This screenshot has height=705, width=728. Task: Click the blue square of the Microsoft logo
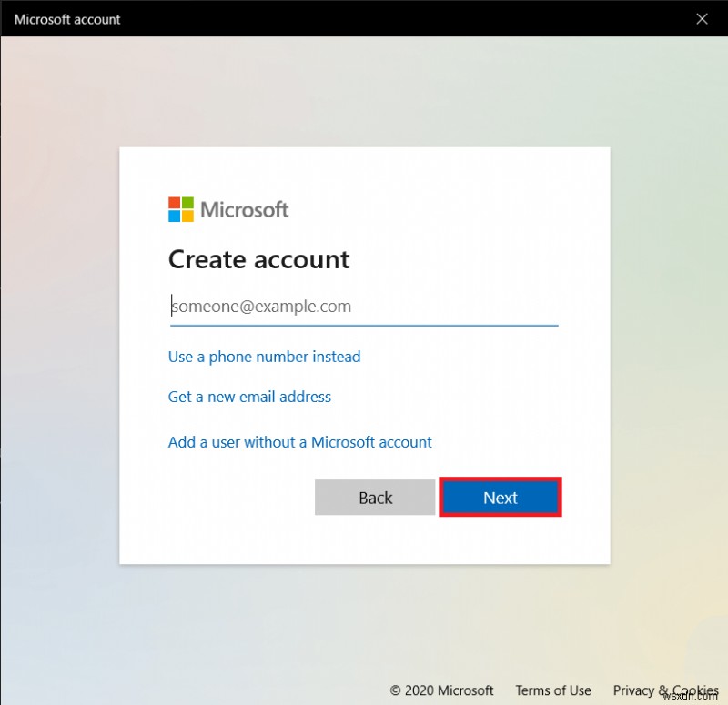[173, 216]
